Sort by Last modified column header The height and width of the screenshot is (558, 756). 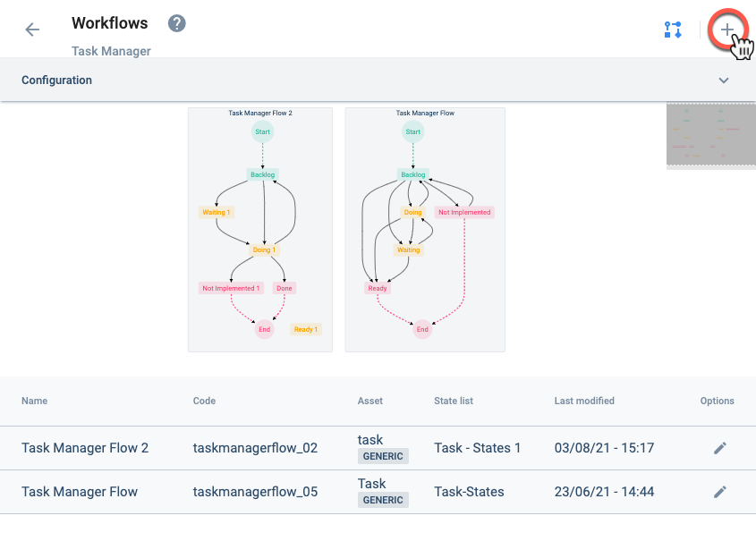(584, 401)
